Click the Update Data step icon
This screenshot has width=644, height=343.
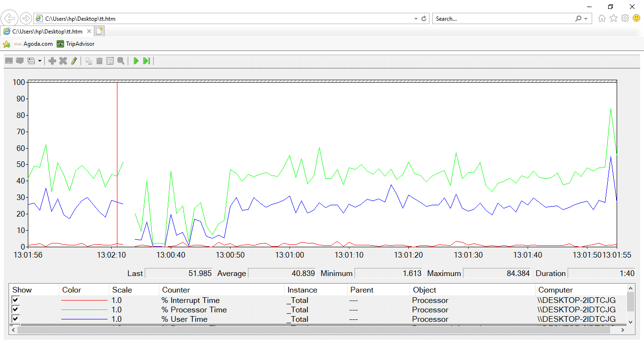[x=147, y=61]
